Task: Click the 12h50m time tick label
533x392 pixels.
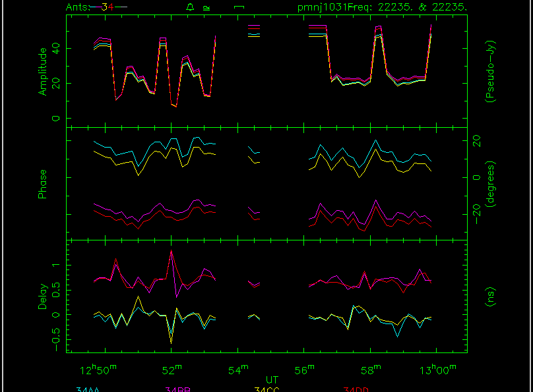Action: (98, 369)
